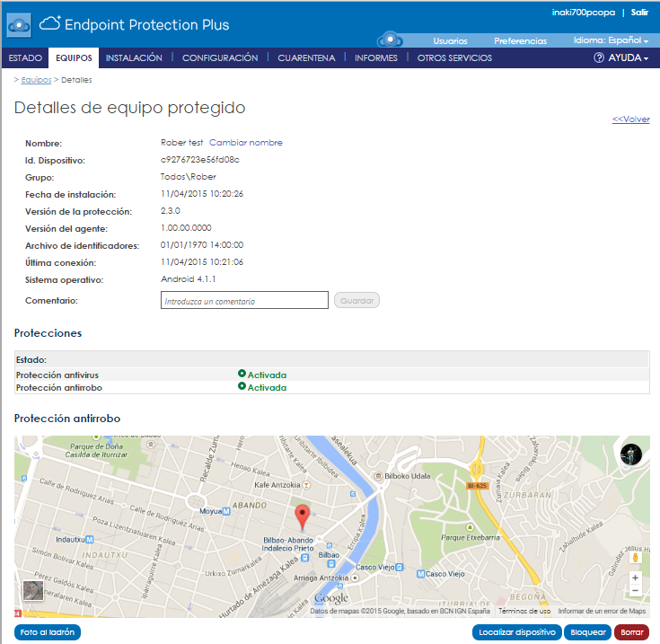Click the Moyua metro station icon
Screen dimensions: 660x644
coord(226,511)
